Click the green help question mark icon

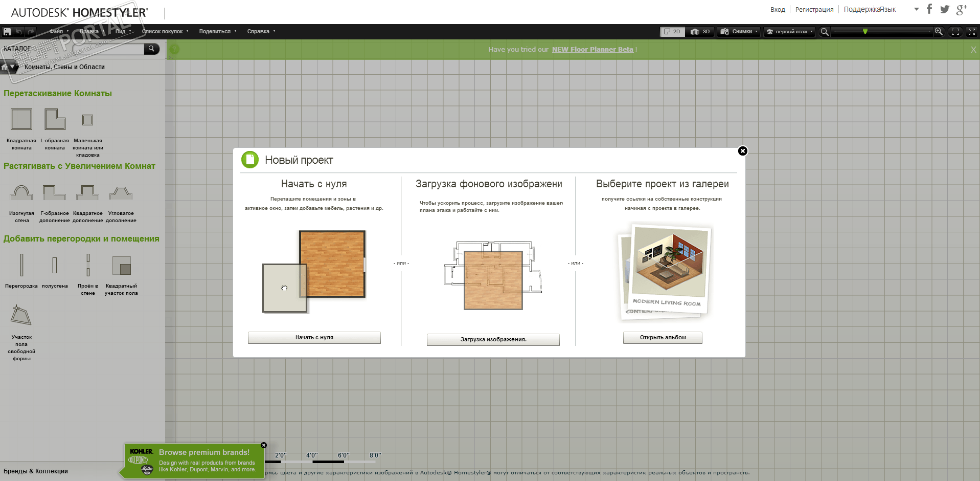(x=174, y=49)
